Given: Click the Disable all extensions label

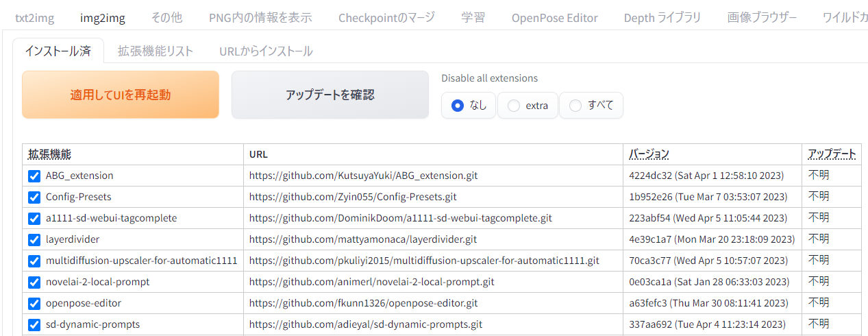Looking at the screenshot, I should [489, 78].
